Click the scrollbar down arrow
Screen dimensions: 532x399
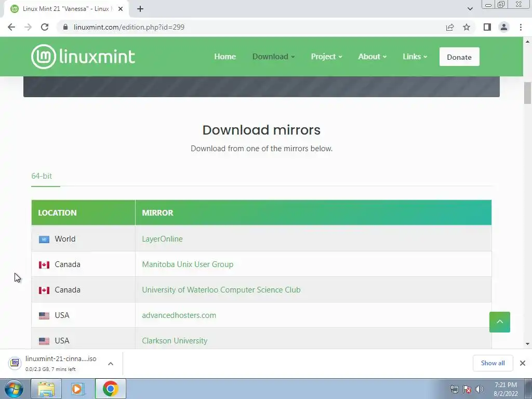click(527, 344)
